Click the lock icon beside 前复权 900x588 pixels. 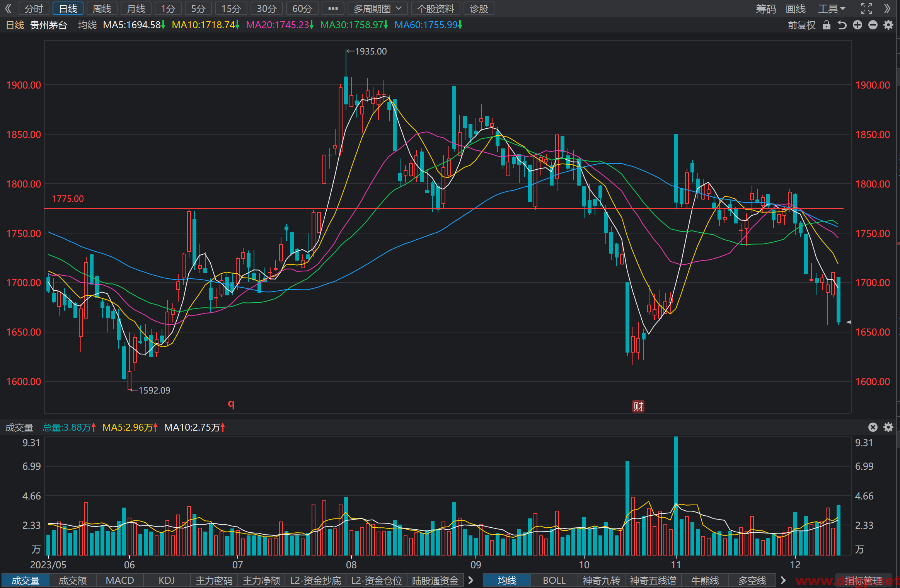[826, 25]
